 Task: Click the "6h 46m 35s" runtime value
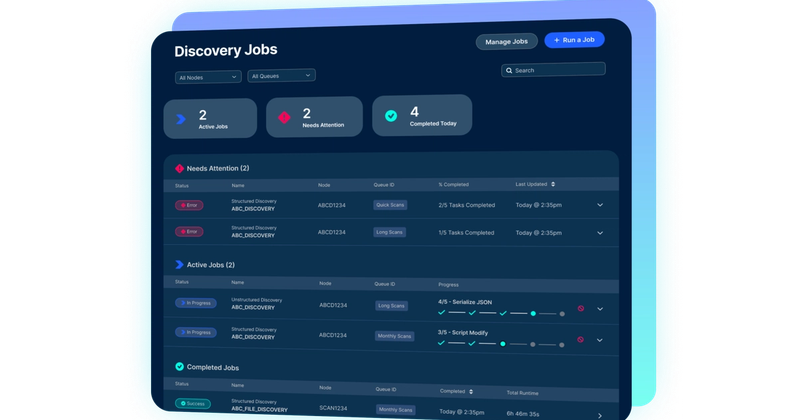522,414
